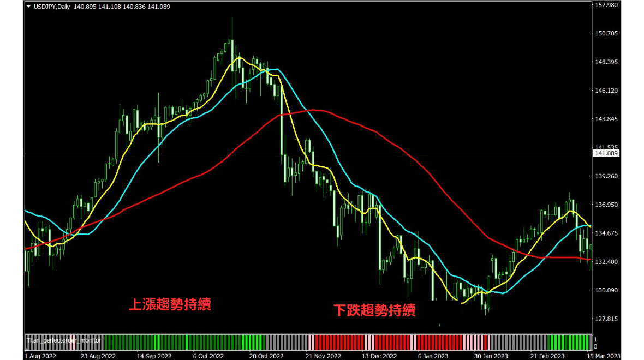The width and height of the screenshot is (644, 360).
Task: Click the 136.950 level on price axis
Action: (606, 205)
